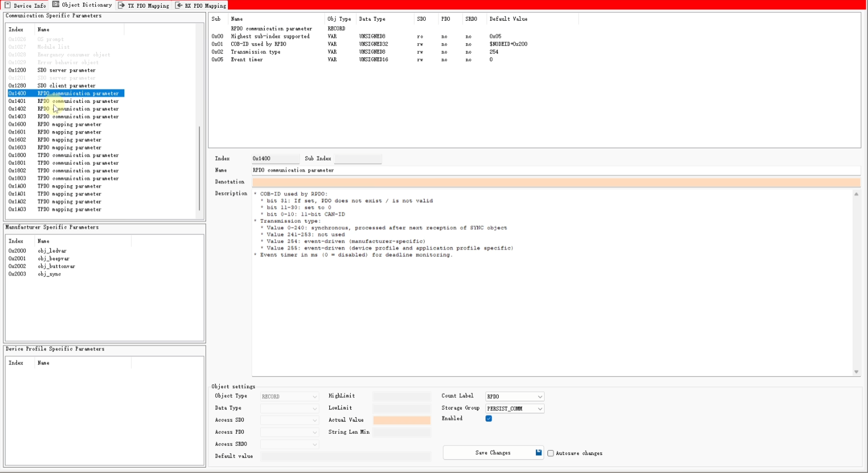Select 0x1403 RPDO communication parameter

pos(66,117)
